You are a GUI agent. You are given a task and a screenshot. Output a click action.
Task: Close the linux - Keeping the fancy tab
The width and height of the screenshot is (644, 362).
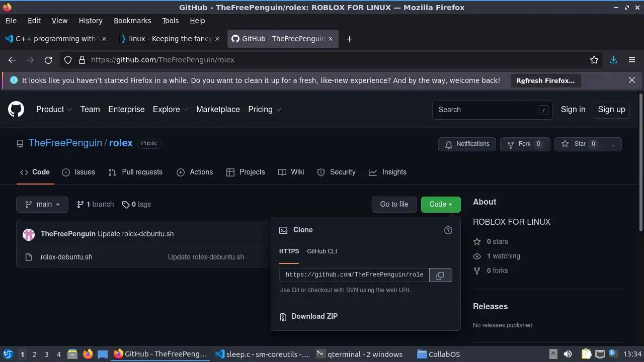tap(217, 39)
